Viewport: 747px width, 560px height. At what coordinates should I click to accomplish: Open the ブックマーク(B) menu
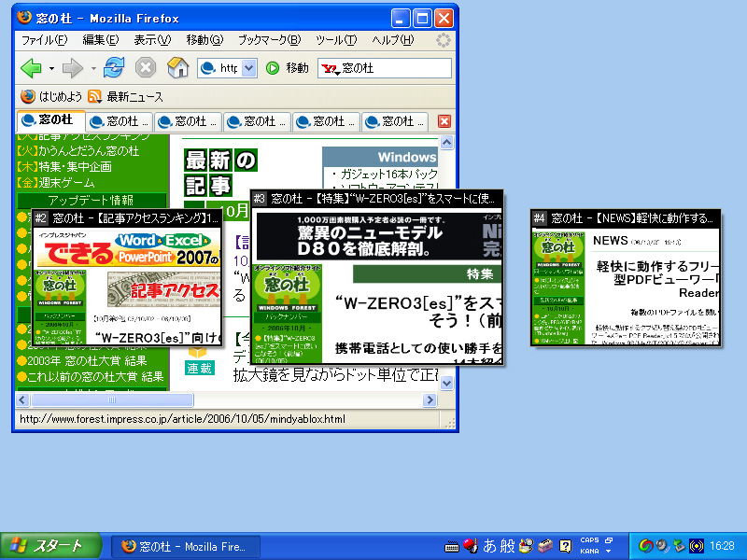(x=269, y=40)
